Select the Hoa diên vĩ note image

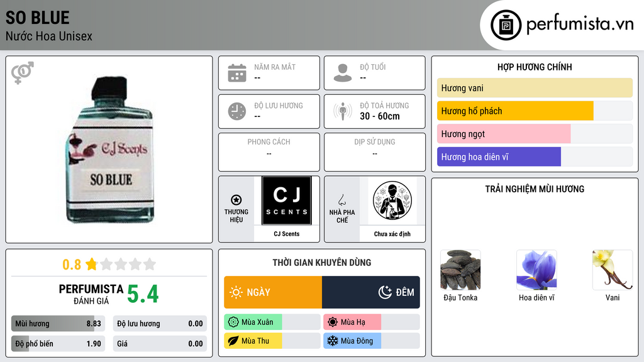(x=536, y=270)
